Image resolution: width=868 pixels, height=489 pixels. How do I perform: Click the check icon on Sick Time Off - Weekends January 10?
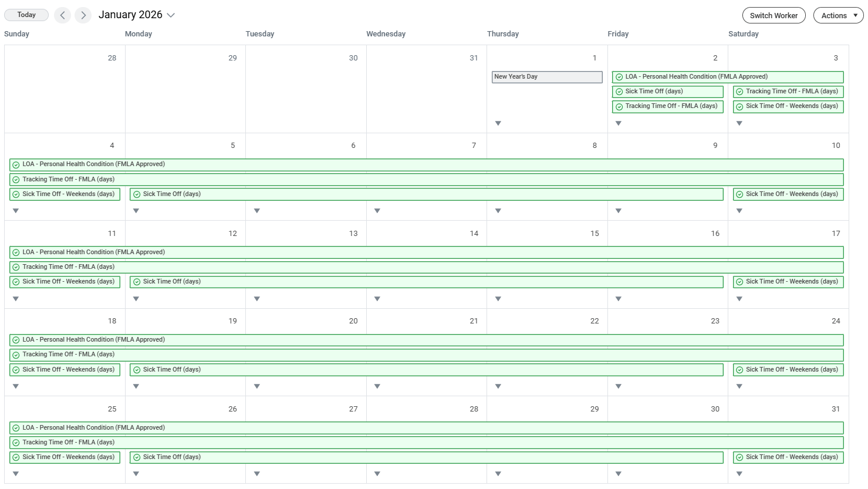pos(739,194)
